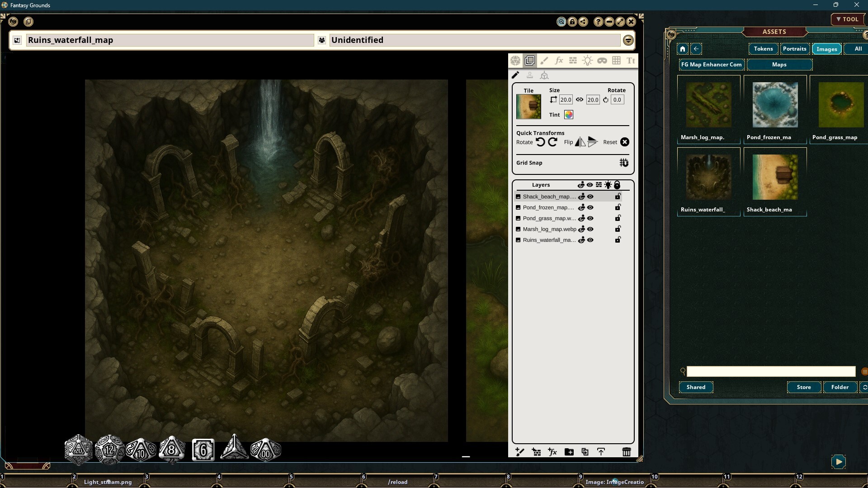Expand the TOOL panel at top right

(x=848, y=19)
